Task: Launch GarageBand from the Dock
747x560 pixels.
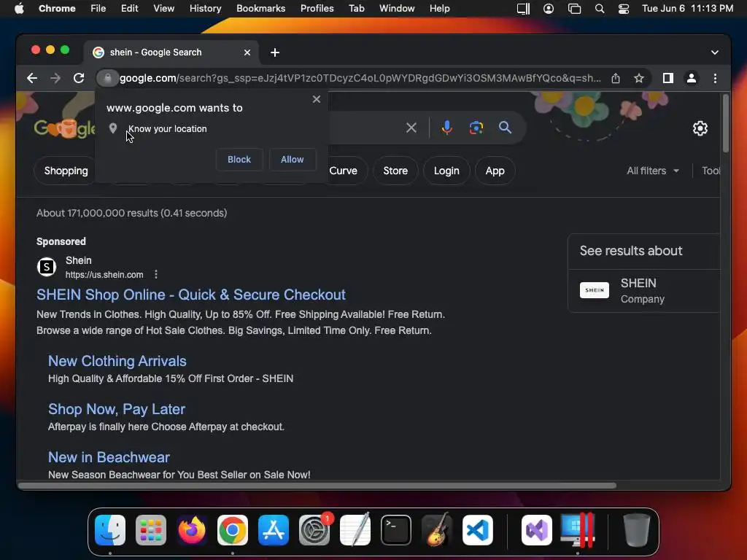Action: tap(437, 530)
